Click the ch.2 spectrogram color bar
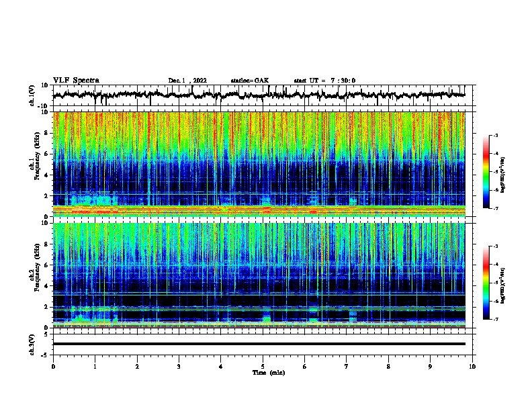 [486, 283]
